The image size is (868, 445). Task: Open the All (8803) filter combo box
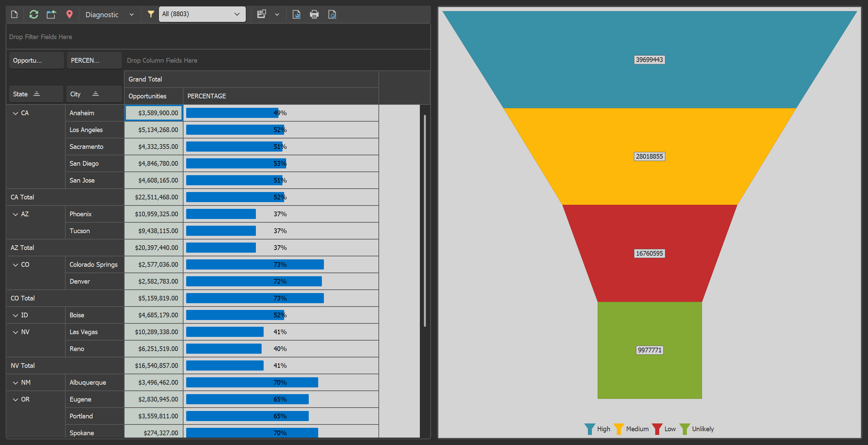(x=202, y=14)
